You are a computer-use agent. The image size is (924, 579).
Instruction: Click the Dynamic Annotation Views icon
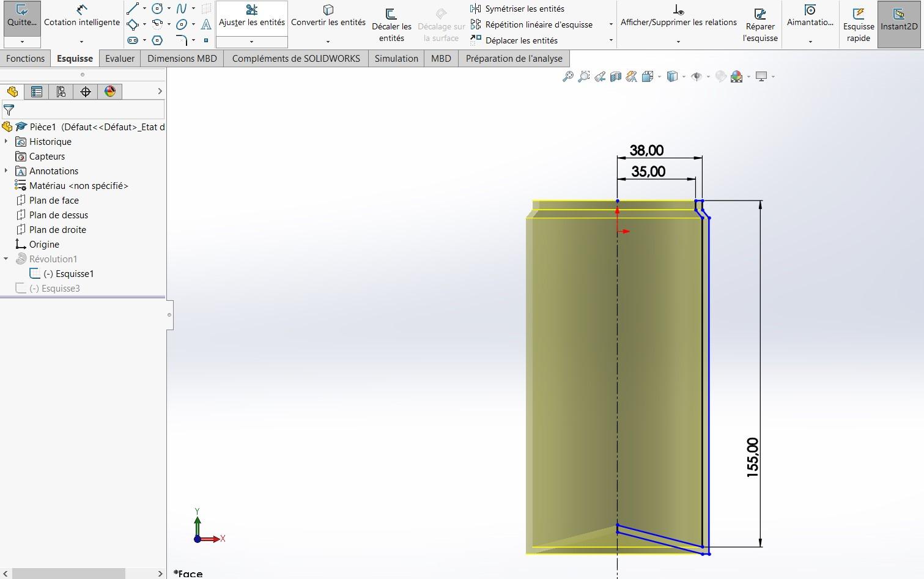(x=632, y=76)
